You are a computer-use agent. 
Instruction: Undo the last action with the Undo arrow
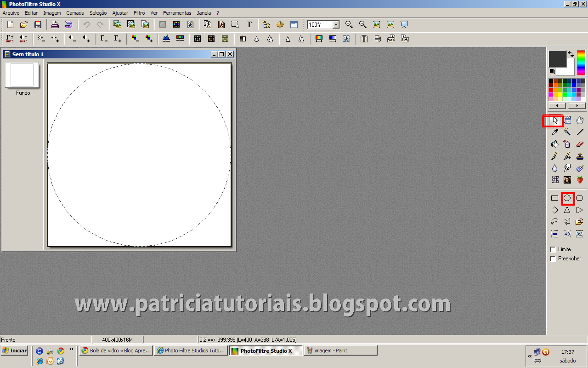tap(86, 24)
